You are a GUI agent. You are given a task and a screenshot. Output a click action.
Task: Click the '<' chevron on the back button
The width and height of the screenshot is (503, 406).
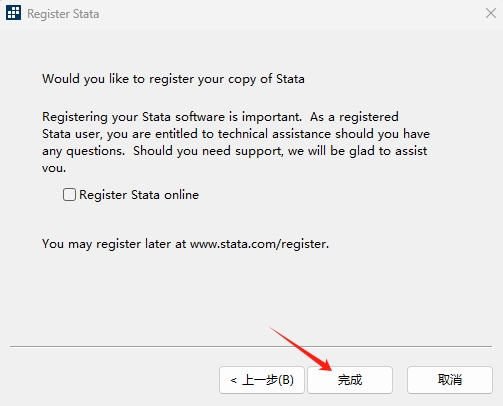[x=233, y=380]
